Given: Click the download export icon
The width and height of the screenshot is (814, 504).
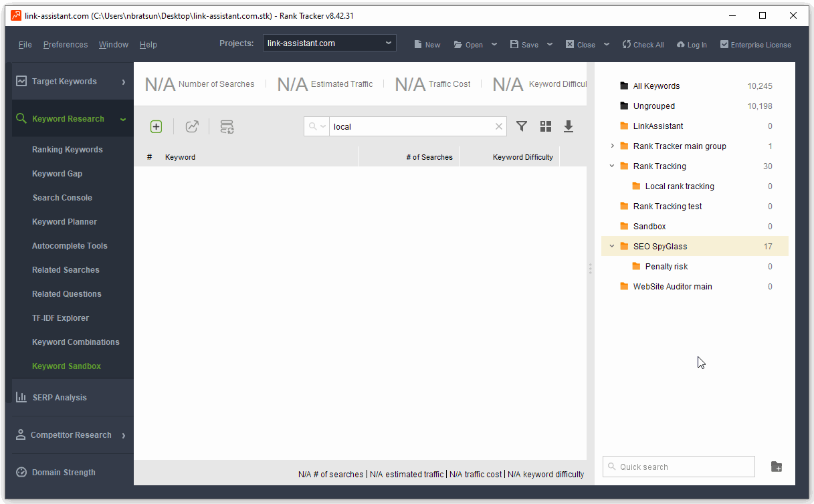Looking at the screenshot, I should (x=569, y=126).
